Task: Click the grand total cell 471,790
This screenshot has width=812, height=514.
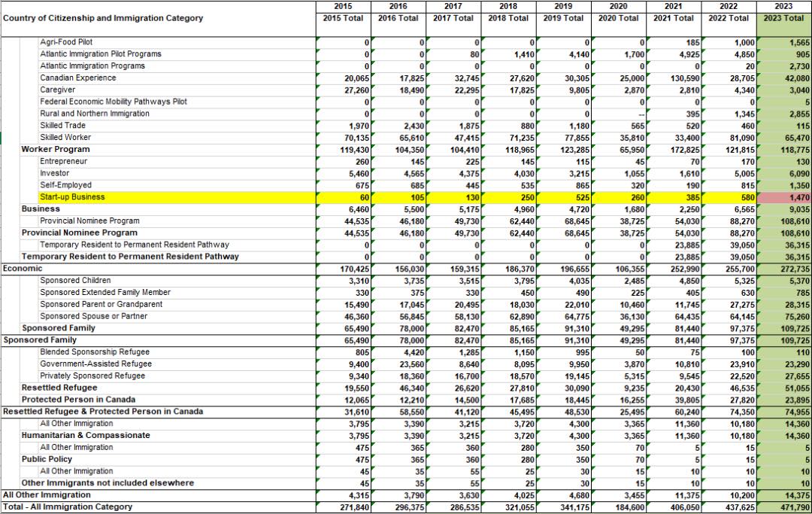Action: (x=786, y=507)
